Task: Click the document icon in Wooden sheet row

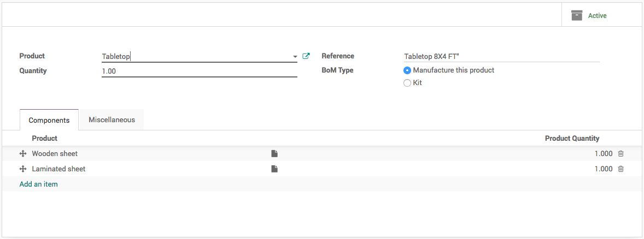Action: pos(274,154)
